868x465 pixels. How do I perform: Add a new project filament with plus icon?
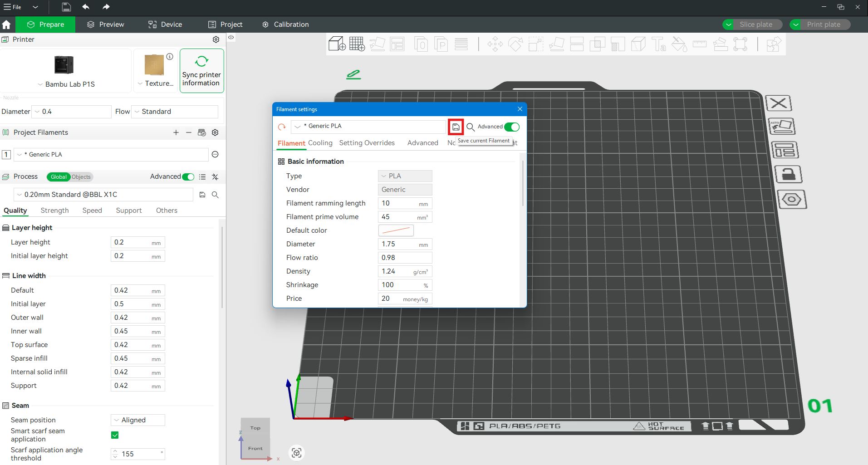pos(176,132)
